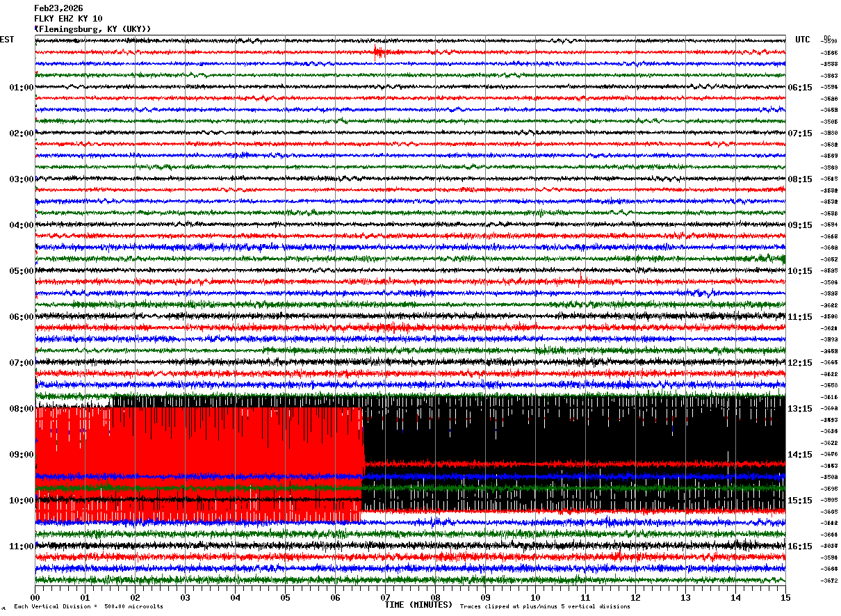Click the 'UTC' timezone label

click(x=803, y=40)
